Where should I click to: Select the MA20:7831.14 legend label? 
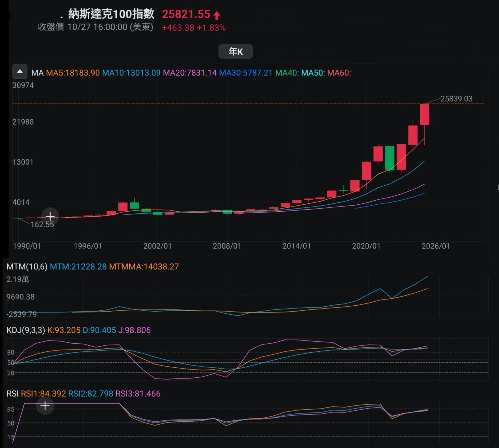(x=190, y=73)
